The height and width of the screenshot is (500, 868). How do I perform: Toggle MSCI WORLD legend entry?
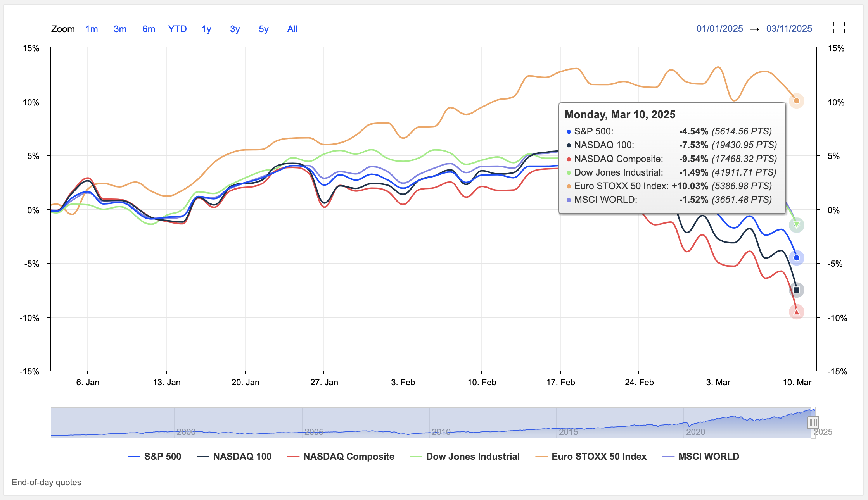[x=701, y=457]
